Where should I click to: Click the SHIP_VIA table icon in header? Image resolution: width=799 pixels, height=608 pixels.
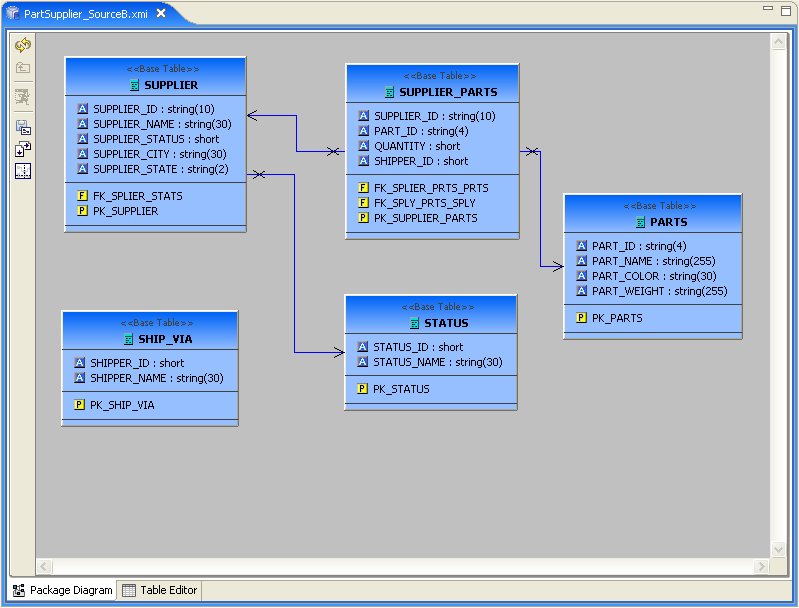tap(129, 339)
